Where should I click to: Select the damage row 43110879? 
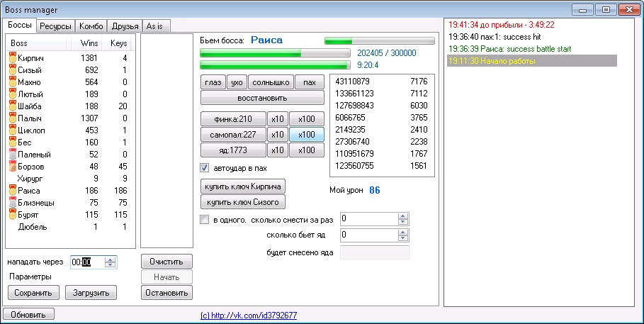382,82
